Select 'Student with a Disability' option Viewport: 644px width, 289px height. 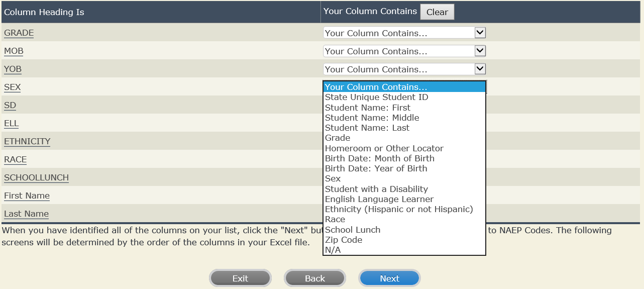click(x=376, y=189)
